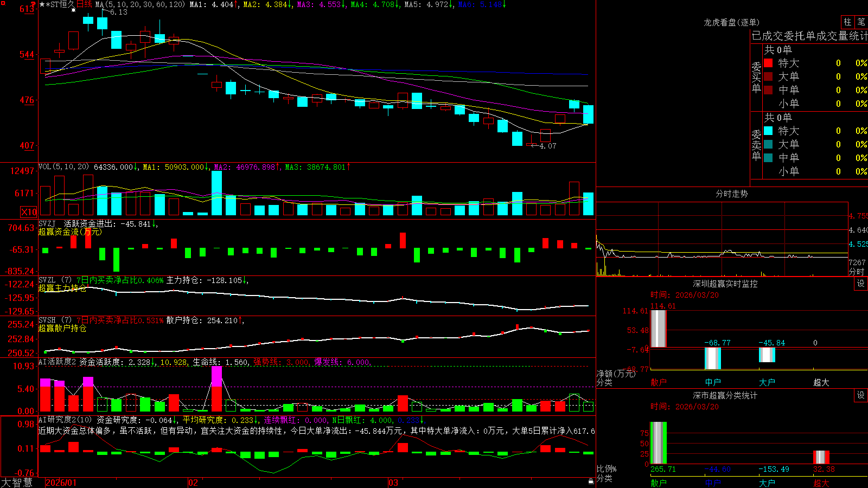Click the lock icon at the timeline's right end
The image size is (868, 488).
pyautogui.click(x=591, y=481)
